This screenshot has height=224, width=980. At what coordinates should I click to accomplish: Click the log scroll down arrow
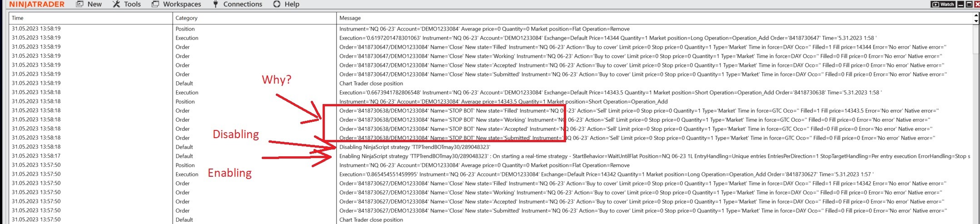(976, 21)
